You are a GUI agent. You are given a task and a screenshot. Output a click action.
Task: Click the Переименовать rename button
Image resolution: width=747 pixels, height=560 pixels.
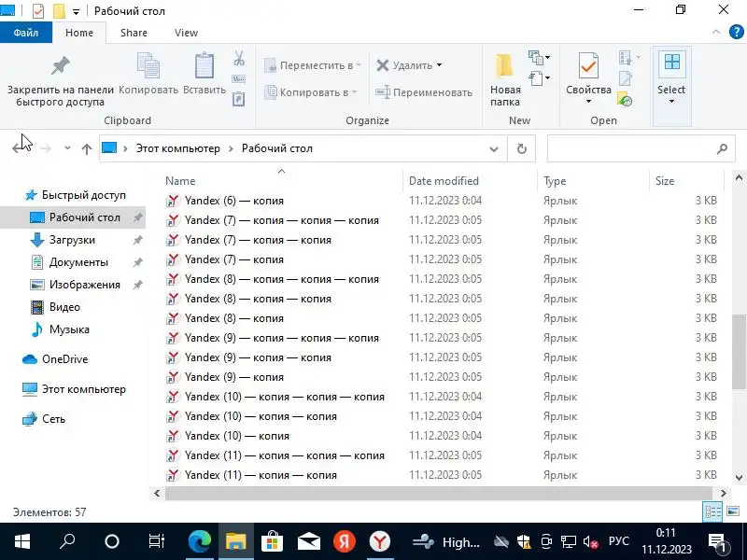click(424, 92)
